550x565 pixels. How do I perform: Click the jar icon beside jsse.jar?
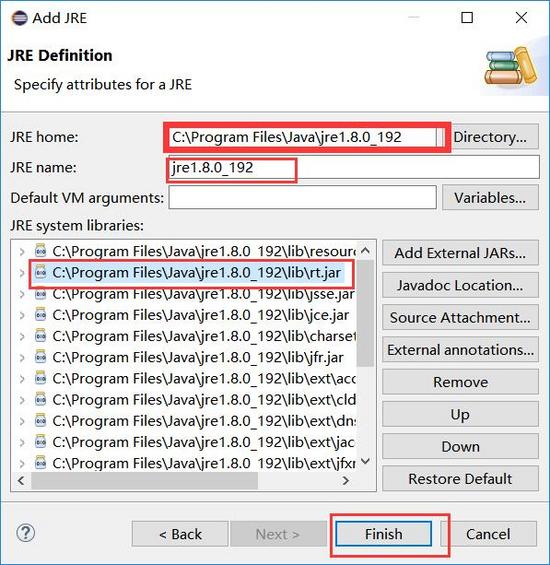tap(40, 294)
